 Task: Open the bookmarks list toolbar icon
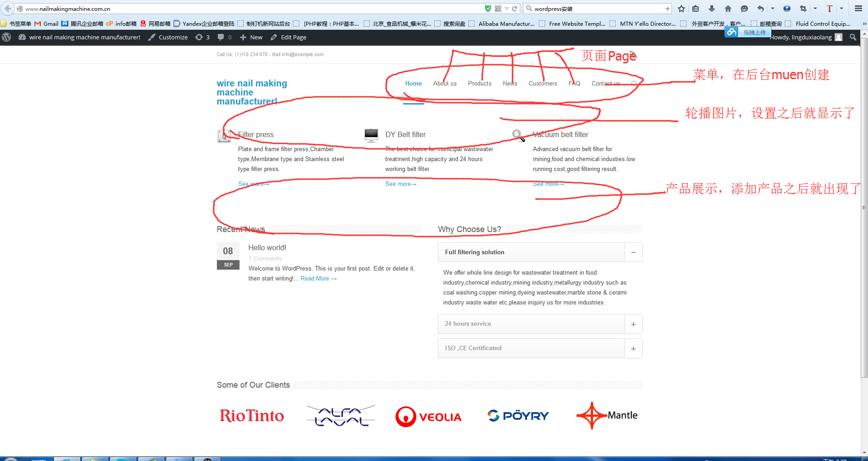[x=696, y=9]
